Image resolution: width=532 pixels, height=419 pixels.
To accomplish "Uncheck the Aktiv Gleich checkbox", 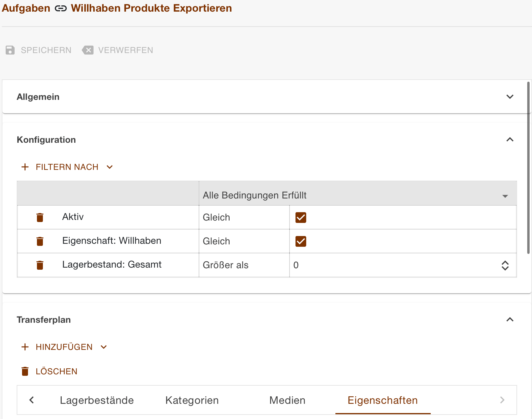I will pos(301,217).
